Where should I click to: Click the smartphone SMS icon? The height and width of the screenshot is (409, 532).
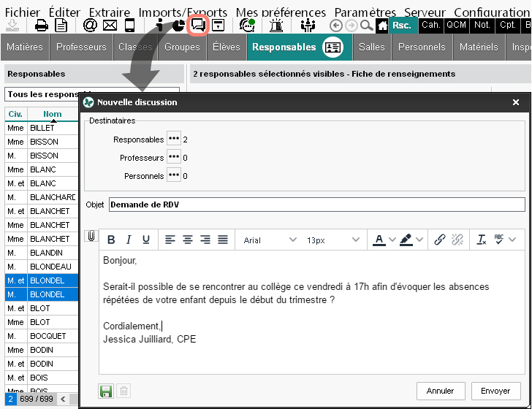pyautogui.click(x=129, y=26)
